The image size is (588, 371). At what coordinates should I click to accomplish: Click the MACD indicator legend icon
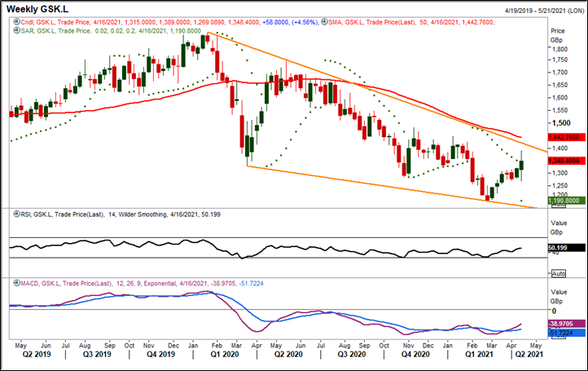coord(16,283)
